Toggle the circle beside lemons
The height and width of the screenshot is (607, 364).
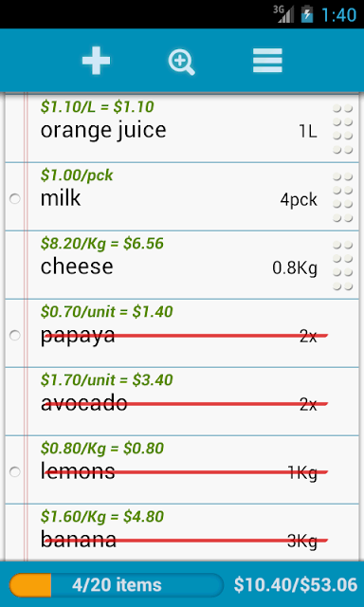click(15, 472)
